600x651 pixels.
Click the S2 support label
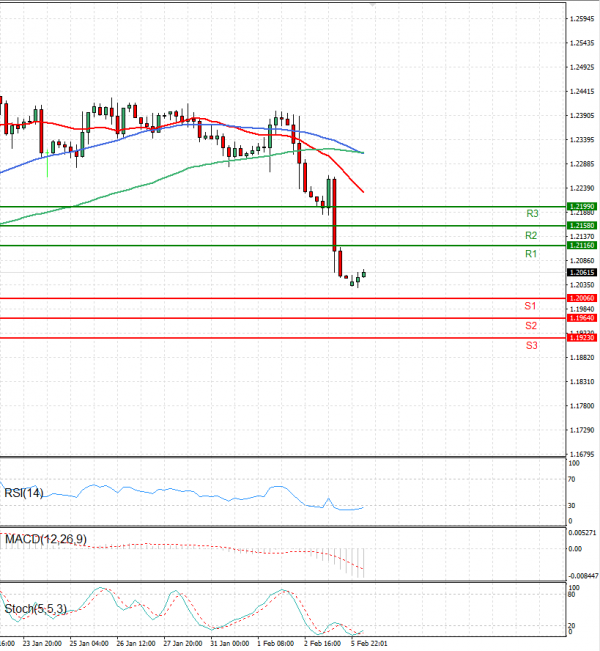(531, 326)
